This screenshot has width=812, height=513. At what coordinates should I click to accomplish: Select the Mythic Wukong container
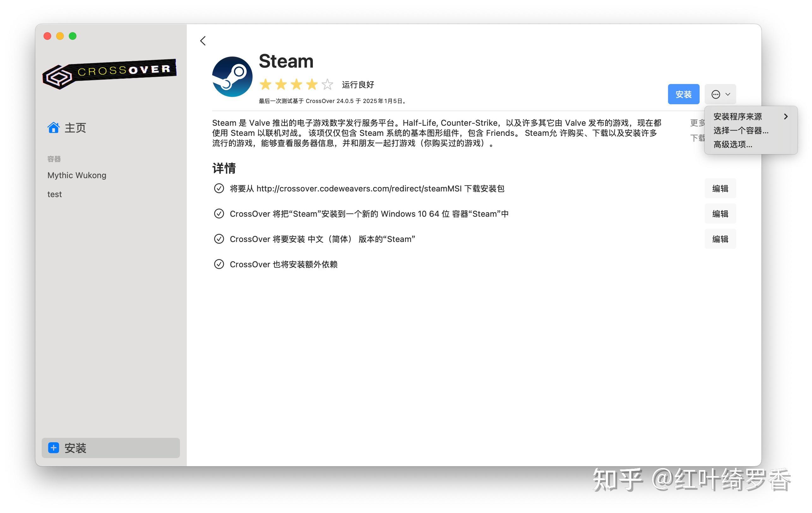coord(76,175)
